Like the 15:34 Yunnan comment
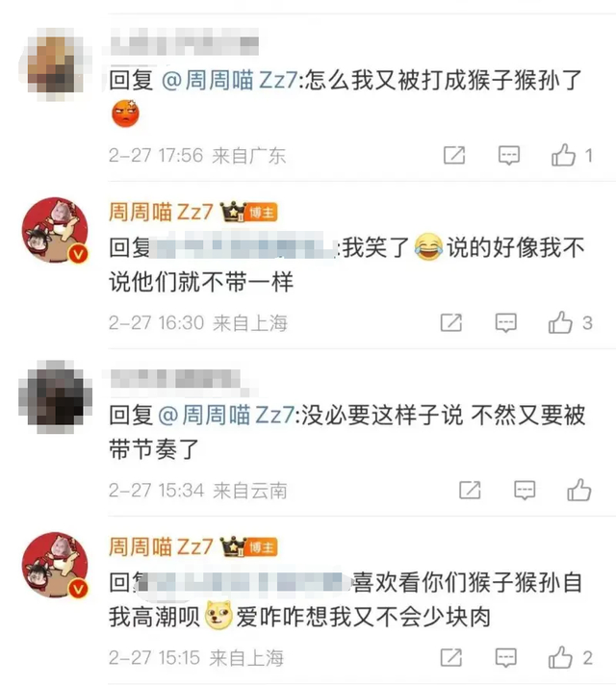The height and width of the screenshot is (685, 616). pos(578,490)
